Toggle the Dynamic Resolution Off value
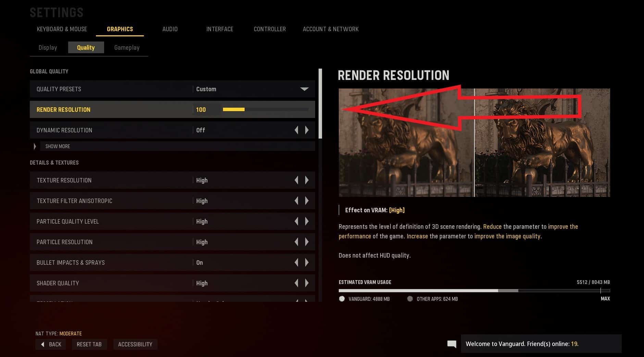This screenshot has height=357, width=644. click(201, 130)
